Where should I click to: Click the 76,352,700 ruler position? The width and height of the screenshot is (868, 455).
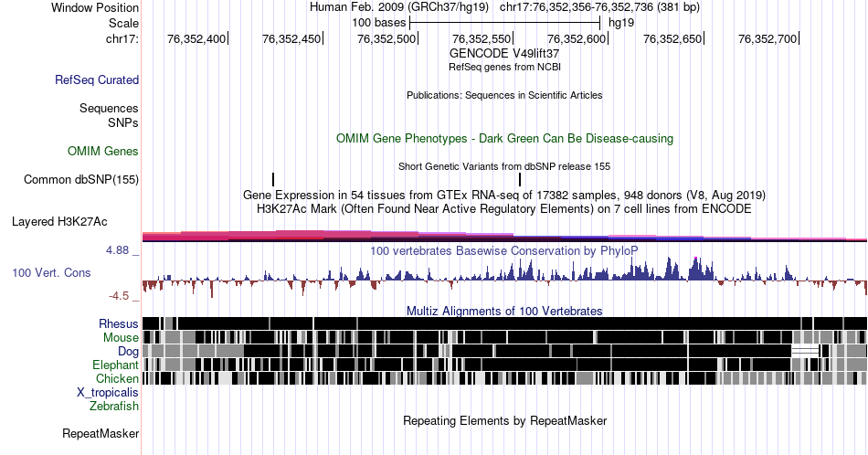point(767,38)
